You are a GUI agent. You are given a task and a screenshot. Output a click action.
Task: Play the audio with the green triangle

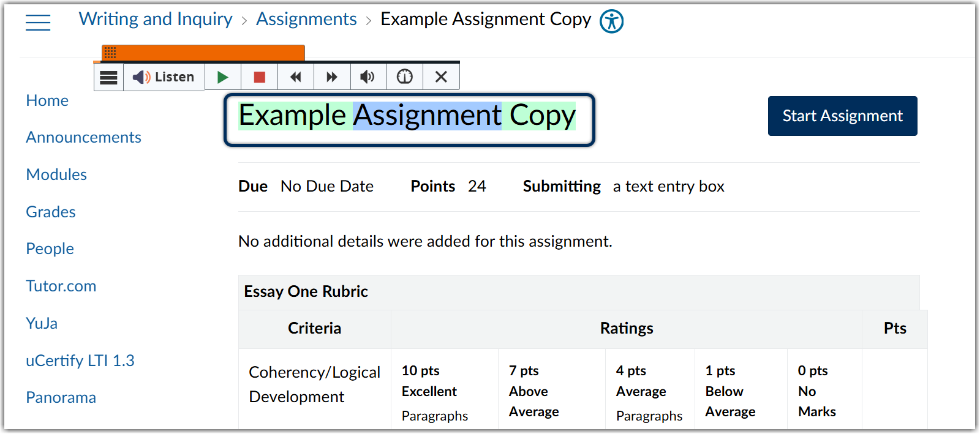tap(223, 77)
